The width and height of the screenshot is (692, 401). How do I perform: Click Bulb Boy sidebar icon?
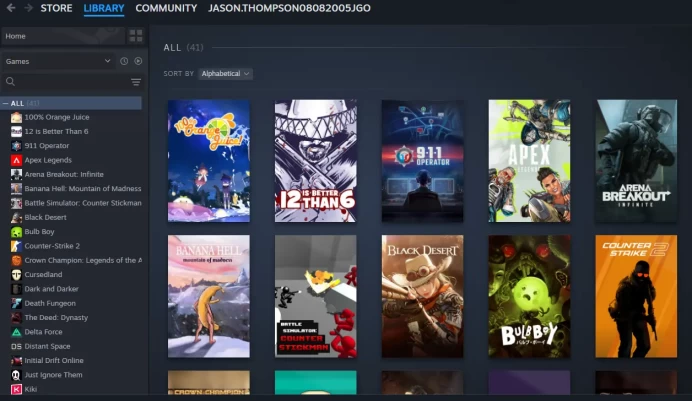point(16,232)
